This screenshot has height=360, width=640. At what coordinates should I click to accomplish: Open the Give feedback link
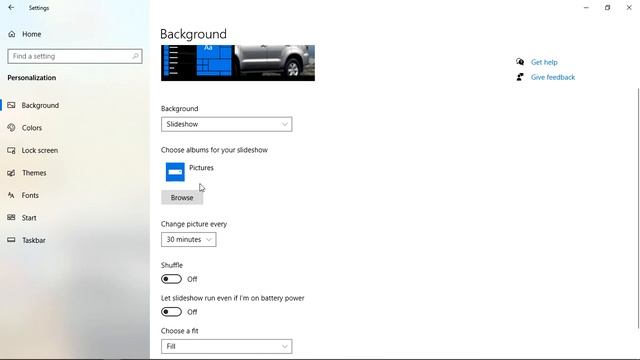553,77
